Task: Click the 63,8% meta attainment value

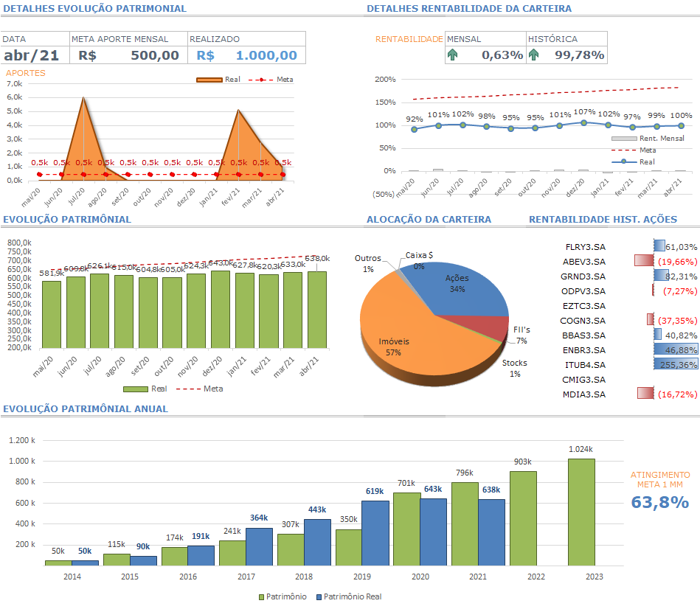Action: pos(660,502)
